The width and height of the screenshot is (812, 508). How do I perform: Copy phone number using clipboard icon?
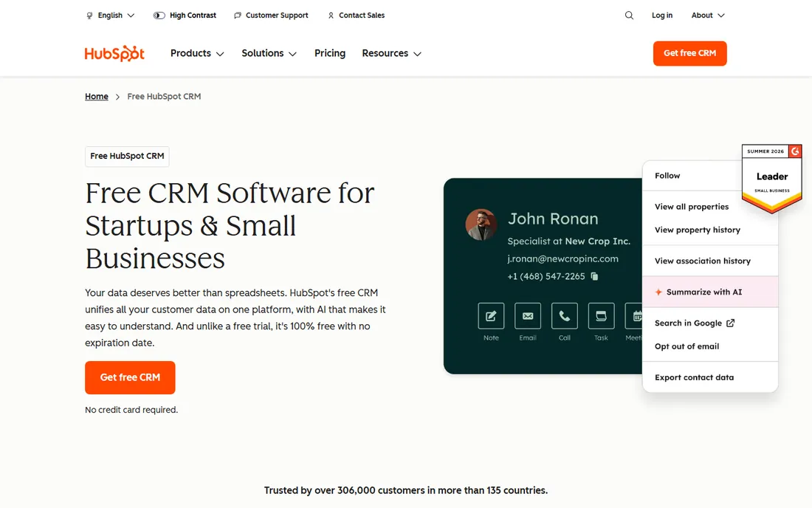594,277
